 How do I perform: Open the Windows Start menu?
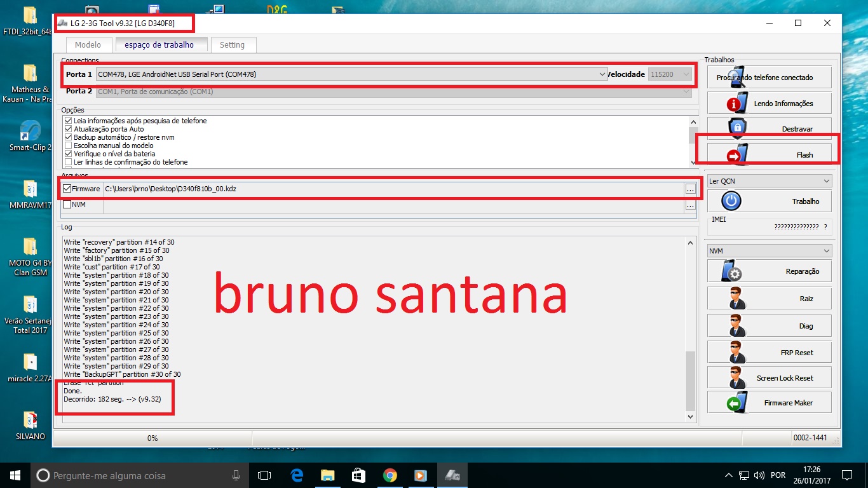[15, 475]
